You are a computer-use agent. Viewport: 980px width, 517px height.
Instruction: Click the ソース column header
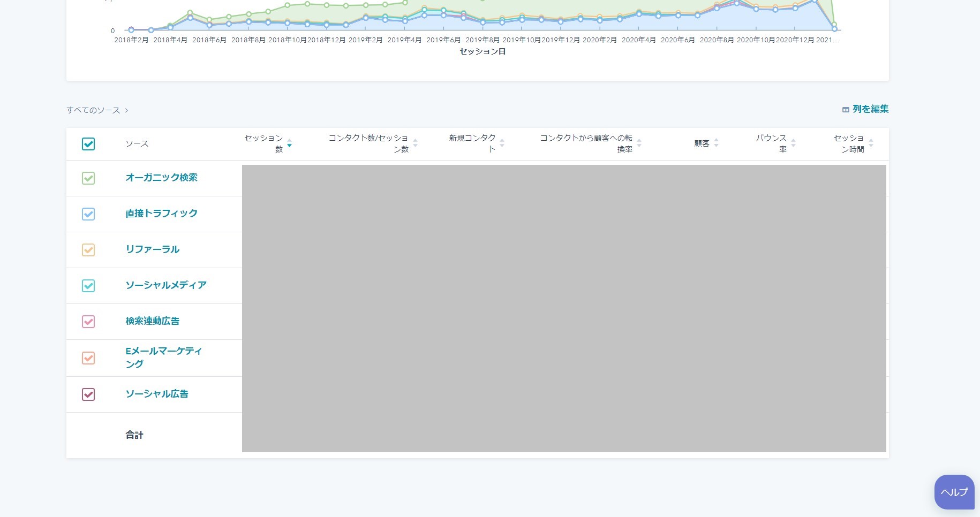point(137,143)
